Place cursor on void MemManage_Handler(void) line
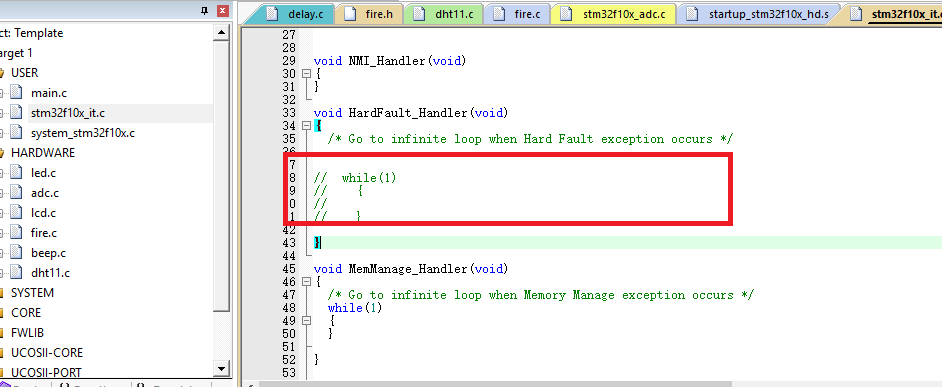The height and width of the screenshot is (387, 942). point(411,269)
